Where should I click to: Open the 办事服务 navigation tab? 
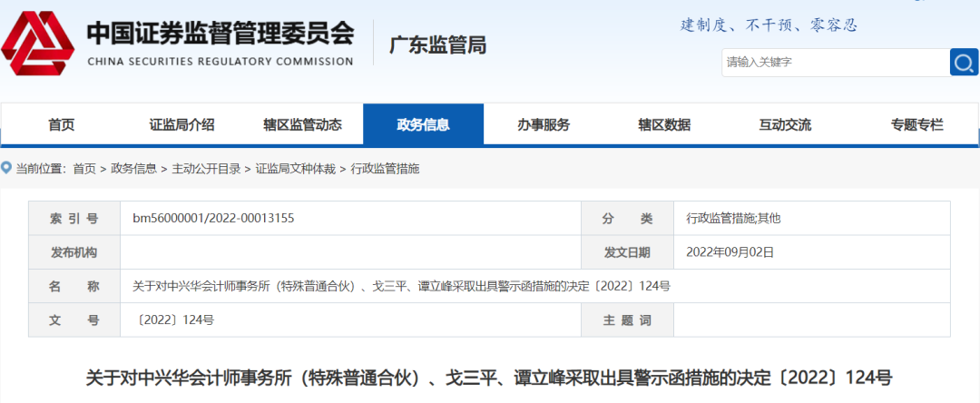tap(544, 125)
